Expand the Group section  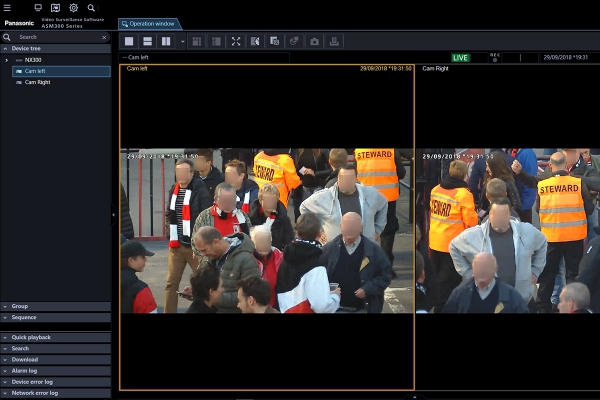point(56,306)
